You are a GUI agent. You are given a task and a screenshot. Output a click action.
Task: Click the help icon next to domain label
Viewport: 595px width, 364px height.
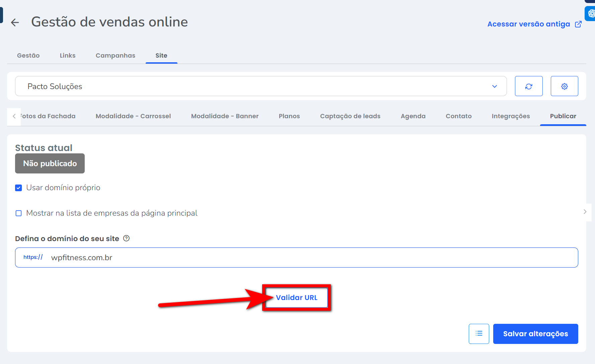click(126, 238)
